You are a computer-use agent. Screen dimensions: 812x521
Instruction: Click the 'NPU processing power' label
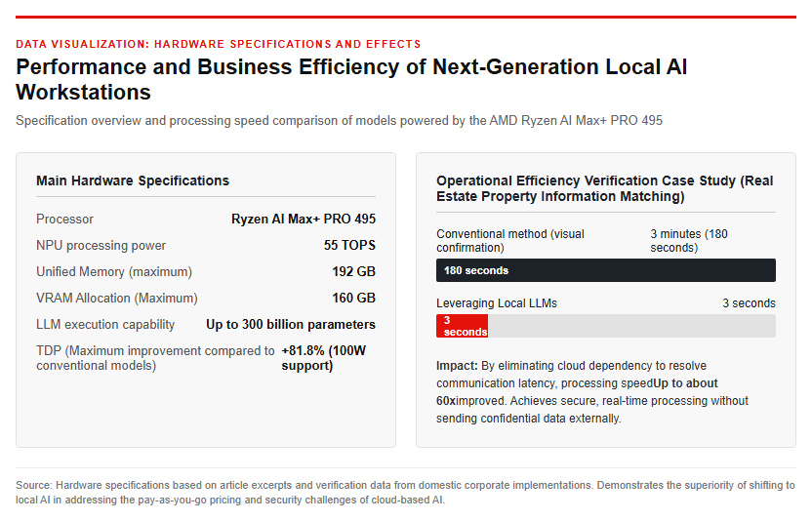pos(101,246)
